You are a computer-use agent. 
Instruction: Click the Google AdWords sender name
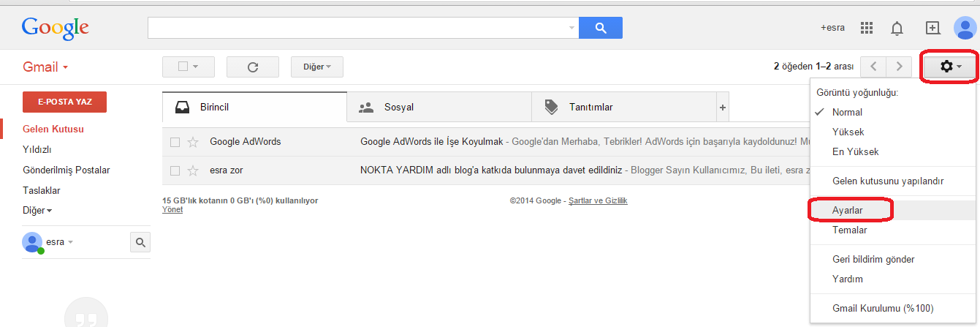coord(246,142)
